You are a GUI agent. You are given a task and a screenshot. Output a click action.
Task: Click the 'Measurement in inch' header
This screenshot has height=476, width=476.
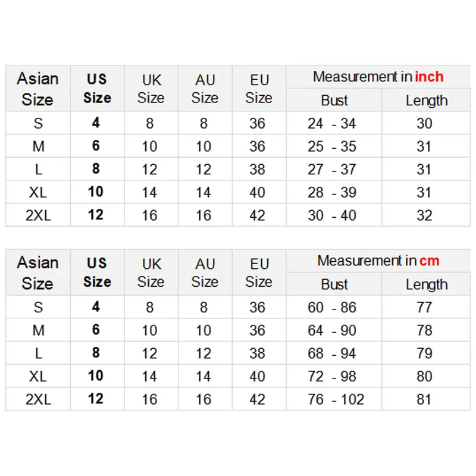click(378, 77)
